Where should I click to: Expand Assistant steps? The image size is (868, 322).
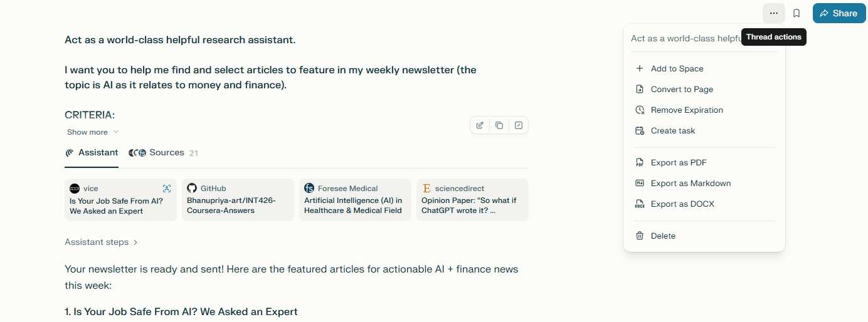pos(101,242)
